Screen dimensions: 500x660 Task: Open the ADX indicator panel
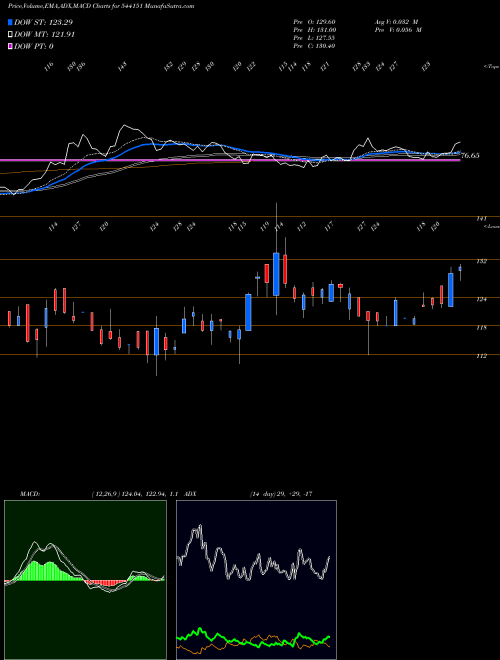click(256, 580)
